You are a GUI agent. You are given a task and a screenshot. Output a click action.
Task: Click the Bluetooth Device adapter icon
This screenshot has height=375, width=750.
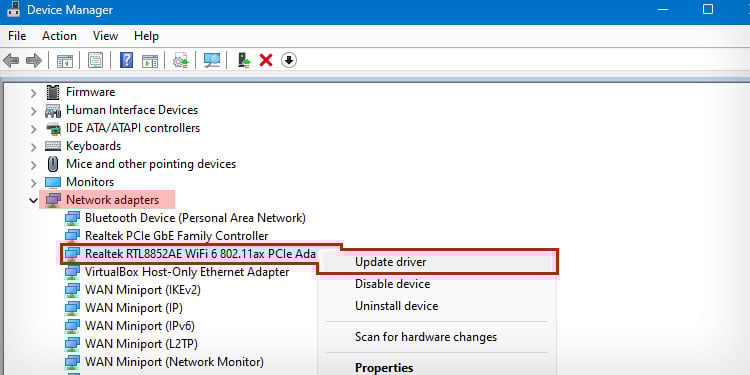72,218
